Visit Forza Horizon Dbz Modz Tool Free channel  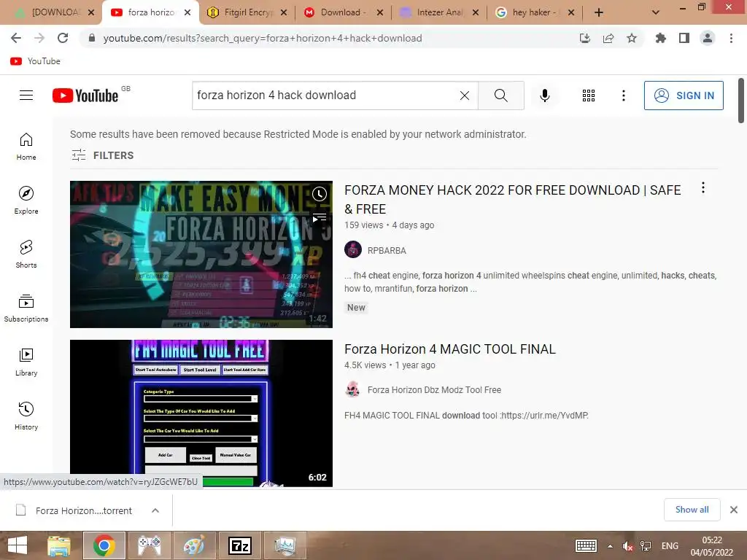pyautogui.click(x=434, y=390)
